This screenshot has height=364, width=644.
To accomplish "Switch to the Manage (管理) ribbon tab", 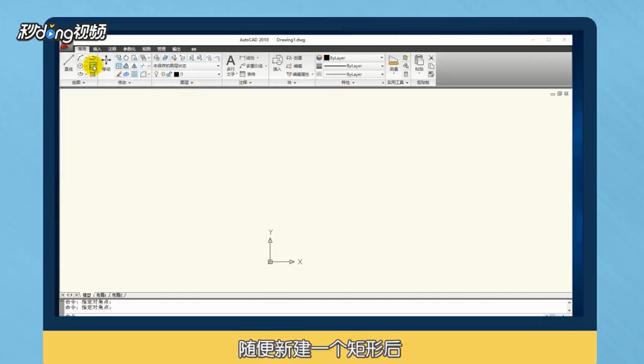I will point(161,49).
